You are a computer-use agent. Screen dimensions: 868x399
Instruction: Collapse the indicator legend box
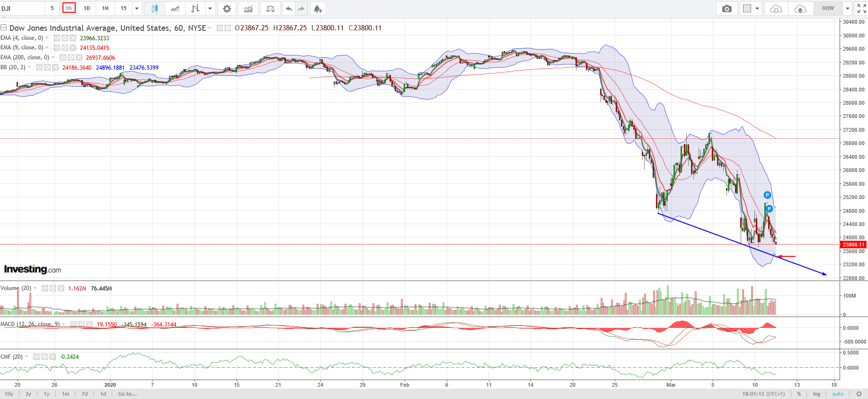click(3, 27)
